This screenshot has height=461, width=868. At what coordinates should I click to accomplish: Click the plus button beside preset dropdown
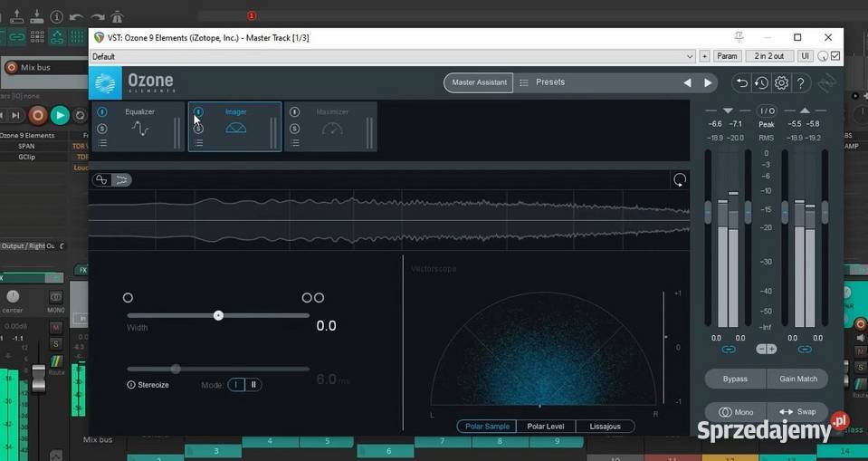pyautogui.click(x=704, y=56)
